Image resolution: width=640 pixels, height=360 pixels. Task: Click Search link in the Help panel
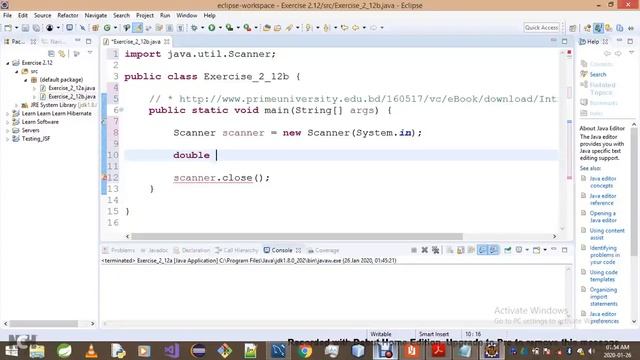click(x=598, y=74)
